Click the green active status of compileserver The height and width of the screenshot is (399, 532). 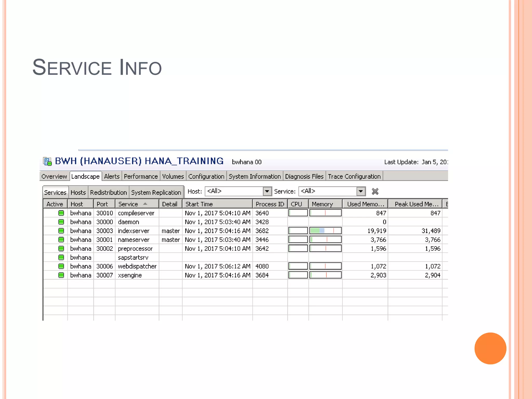[61, 213]
